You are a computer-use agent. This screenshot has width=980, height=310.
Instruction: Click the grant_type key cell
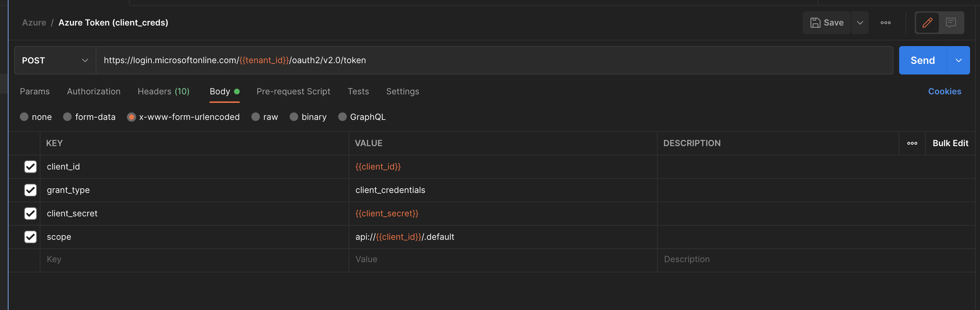194,190
